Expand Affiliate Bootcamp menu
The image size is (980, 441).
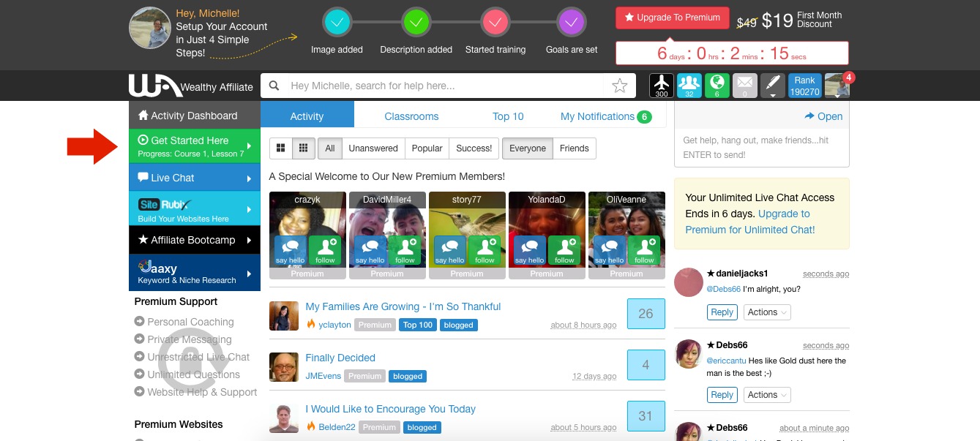coord(195,240)
